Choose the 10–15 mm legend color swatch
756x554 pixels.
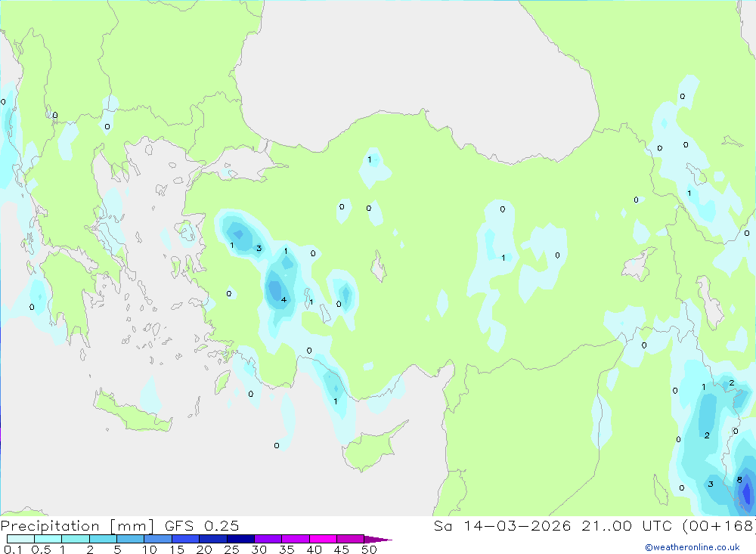[158, 539]
